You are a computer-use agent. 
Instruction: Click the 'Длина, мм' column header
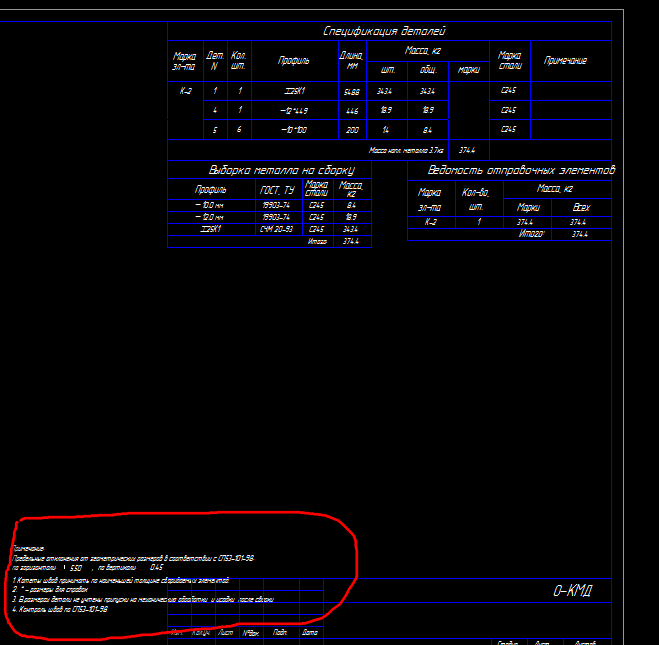(x=351, y=61)
